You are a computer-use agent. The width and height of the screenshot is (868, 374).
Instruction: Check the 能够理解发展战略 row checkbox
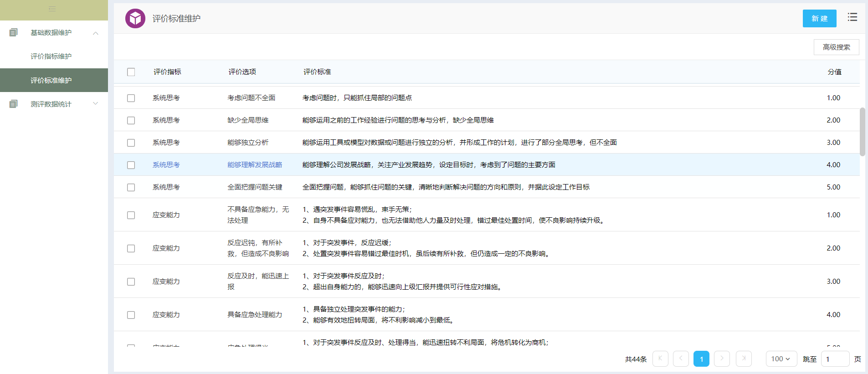coord(131,165)
